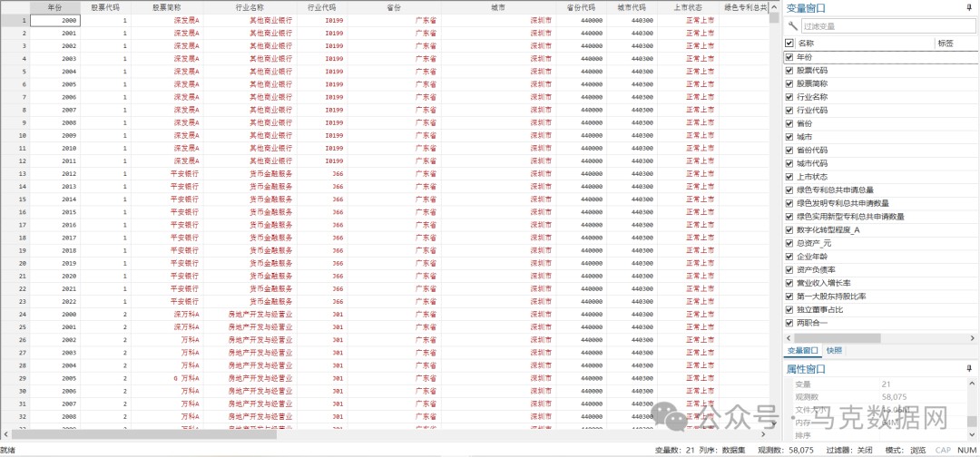This screenshot has width=980, height=457.
Task: Uncheck the 企业年龄 checkbox
Action: point(789,257)
